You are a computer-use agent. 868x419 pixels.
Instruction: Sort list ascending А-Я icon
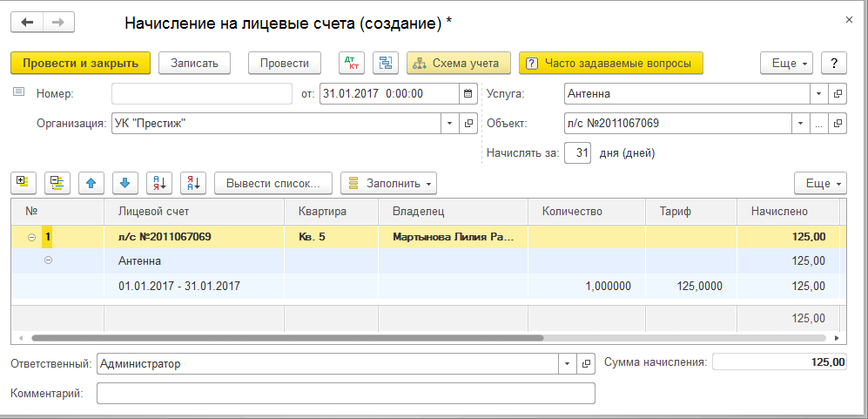click(159, 183)
